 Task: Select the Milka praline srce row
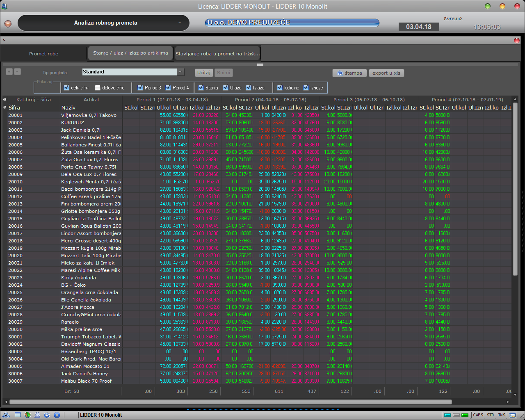click(x=260, y=329)
